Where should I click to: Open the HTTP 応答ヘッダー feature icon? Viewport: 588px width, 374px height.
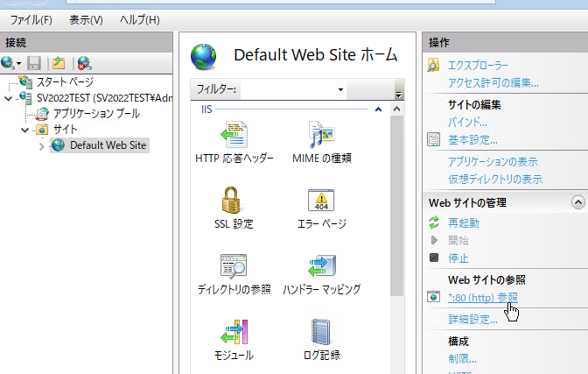coord(234,135)
